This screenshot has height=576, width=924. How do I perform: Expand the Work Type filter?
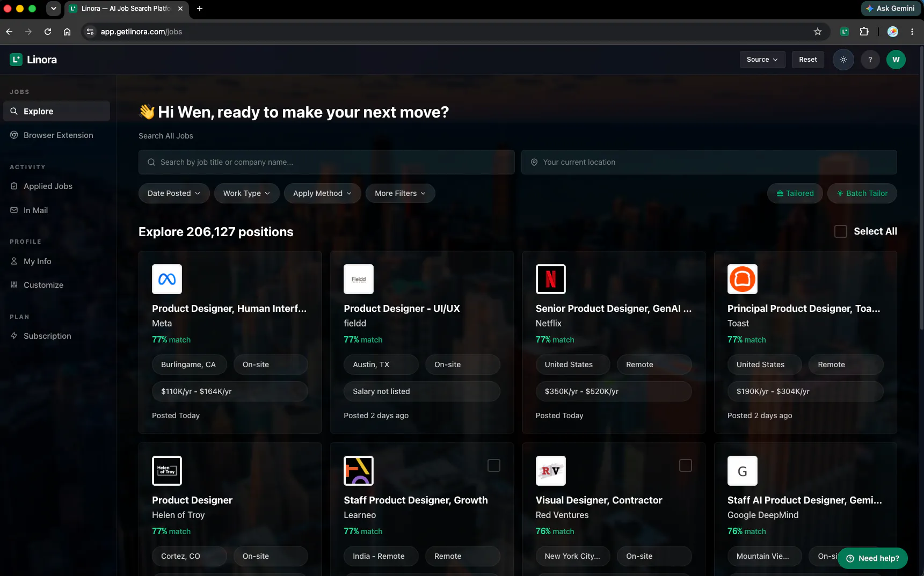tap(247, 193)
